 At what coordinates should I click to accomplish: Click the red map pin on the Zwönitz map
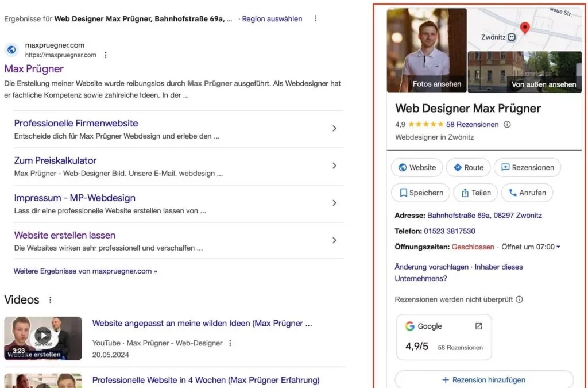[x=525, y=28]
